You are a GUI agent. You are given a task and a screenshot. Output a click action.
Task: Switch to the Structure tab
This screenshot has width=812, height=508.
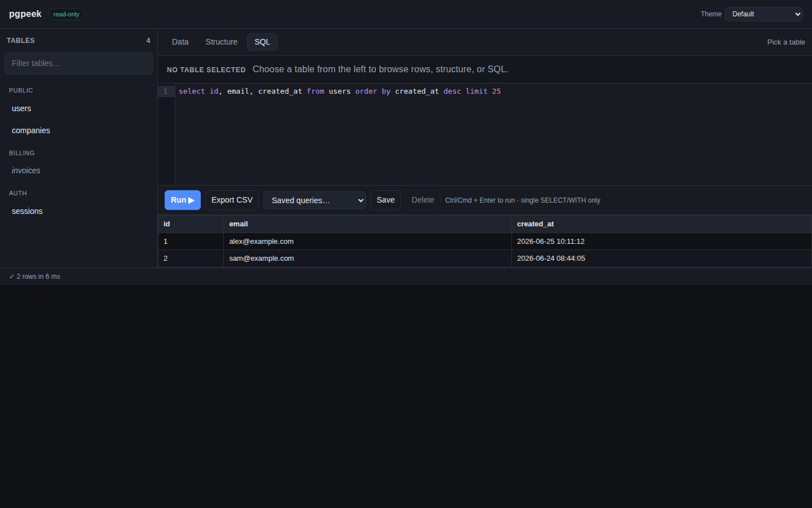(222, 42)
